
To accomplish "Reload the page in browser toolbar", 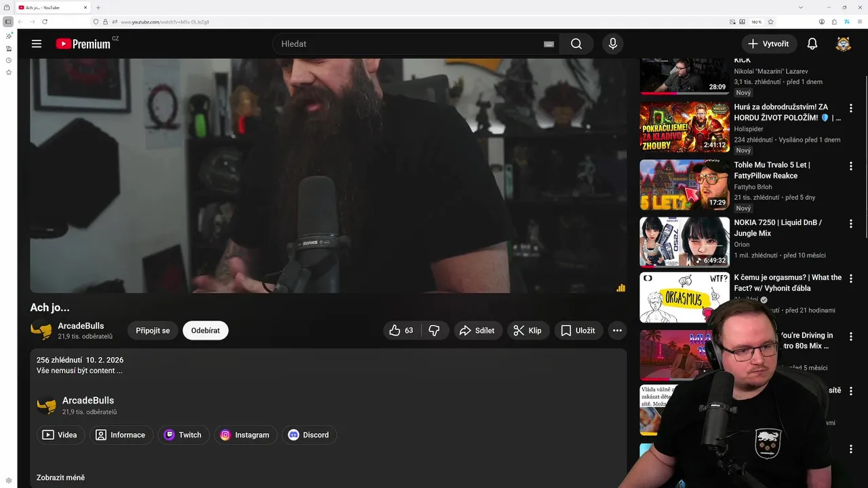I will [x=45, y=22].
